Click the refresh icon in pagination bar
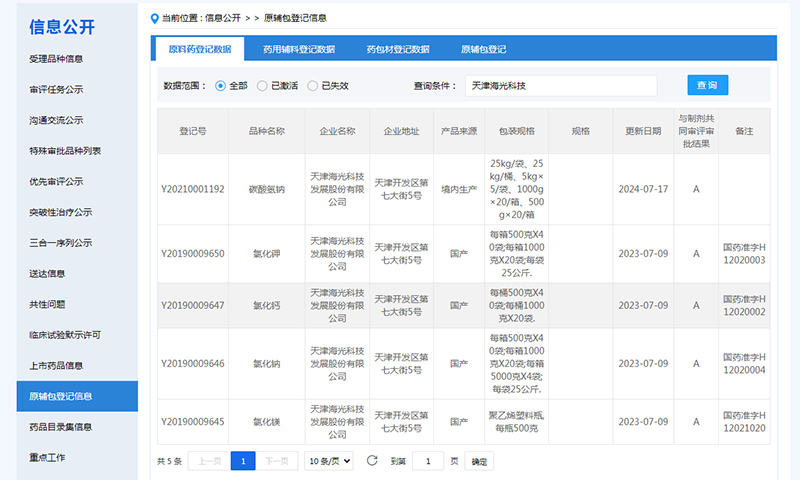The height and width of the screenshot is (480, 800). [x=372, y=461]
